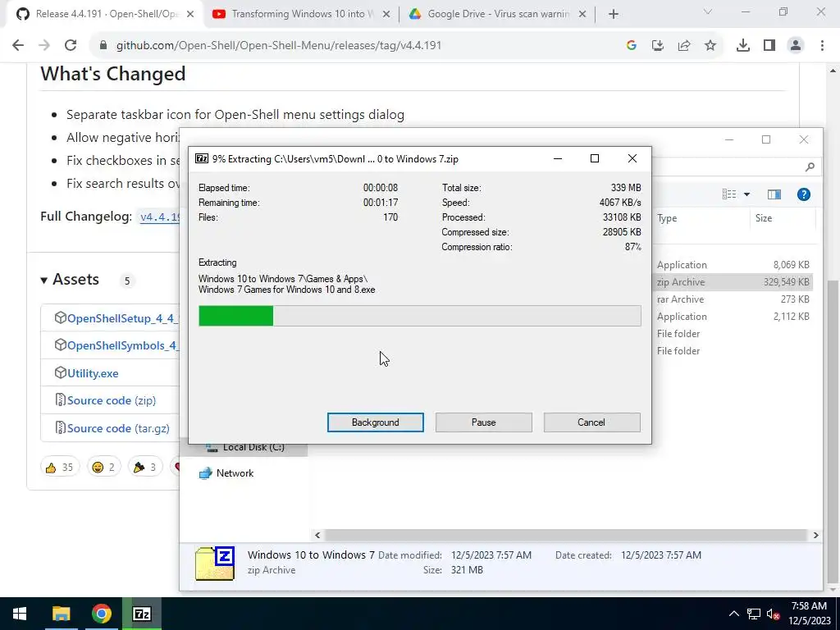Image resolution: width=840 pixels, height=630 pixels.
Task: Bookmark this page with the star
Action: point(710,46)
